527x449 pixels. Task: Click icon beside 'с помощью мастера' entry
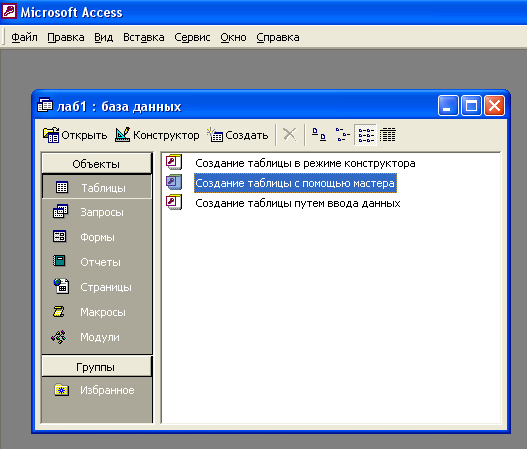(x=174, y=182)
